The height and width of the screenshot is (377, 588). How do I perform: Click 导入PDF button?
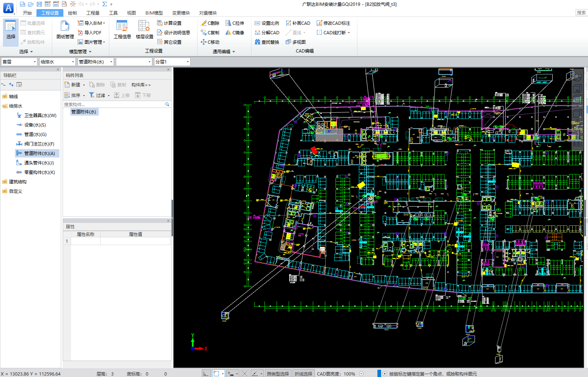pos(90,32)
